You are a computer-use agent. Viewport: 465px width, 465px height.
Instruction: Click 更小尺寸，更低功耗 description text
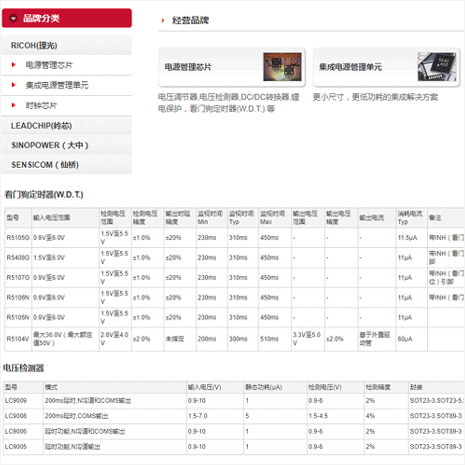pos(375,97)
